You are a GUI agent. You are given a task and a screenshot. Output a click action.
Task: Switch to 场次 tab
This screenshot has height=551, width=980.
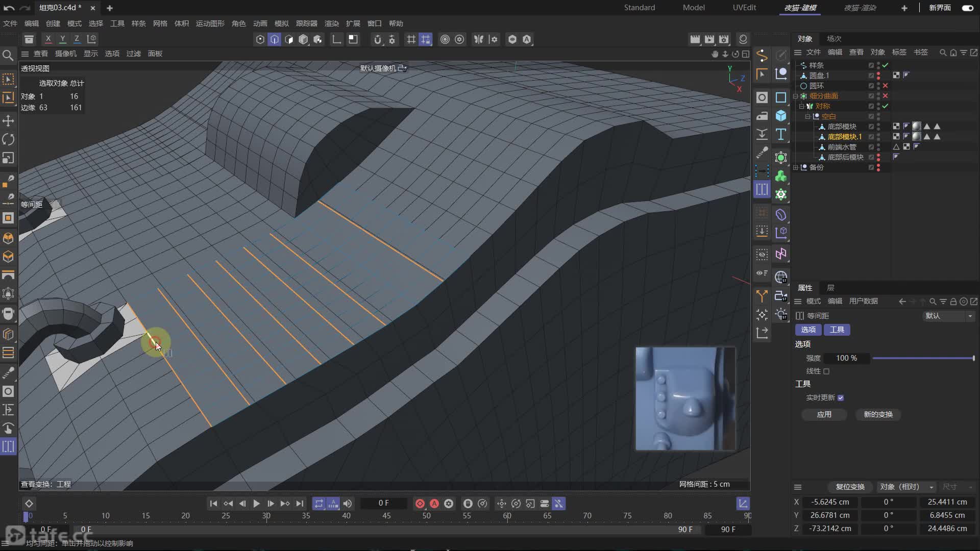point(834,39)
